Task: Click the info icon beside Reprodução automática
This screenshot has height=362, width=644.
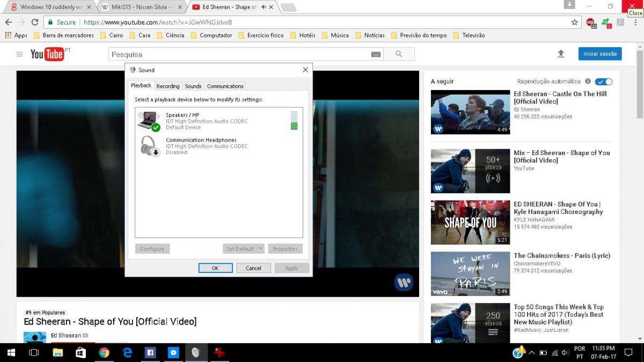Action: pyautogui.click(x=588, y=82)
